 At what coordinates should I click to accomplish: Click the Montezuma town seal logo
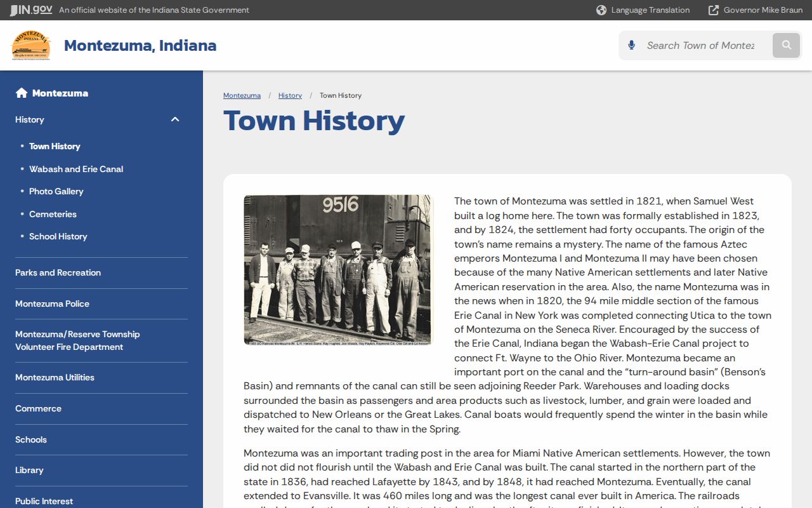[31, 45]
